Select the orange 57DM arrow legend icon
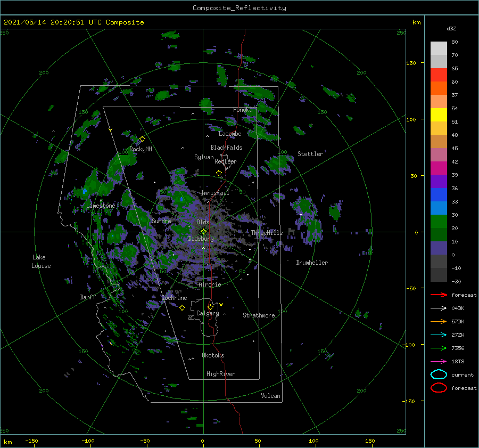Image resolution: width=479 pixels, height=448 pixels. point(439,321)
